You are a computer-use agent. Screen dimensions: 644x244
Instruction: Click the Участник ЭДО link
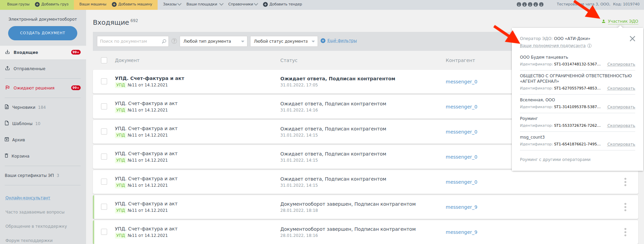coord(623,21)
